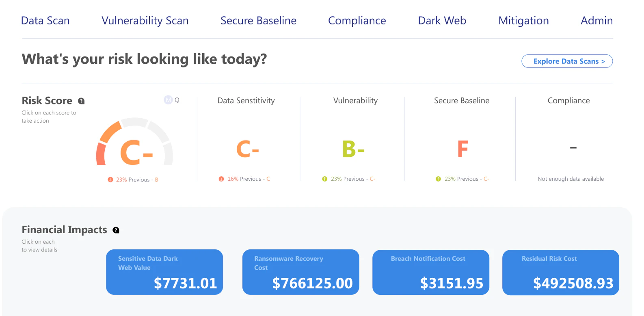View Ransomware Recovery Cost details
The width and height of the screenshot is (644, 316).
[x=300, y=272]
